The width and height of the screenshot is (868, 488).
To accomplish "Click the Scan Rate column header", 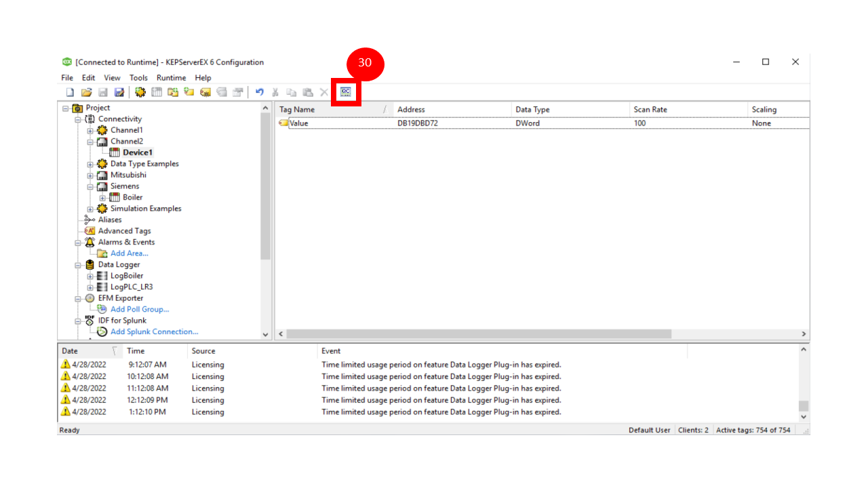I will click(688, 109).
